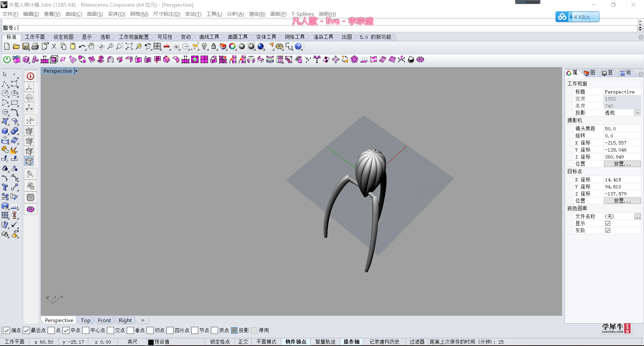This screenshot has height=346, width=644.
Task: Click the red power icon in the side palette
Action: (x=30, y=76)
